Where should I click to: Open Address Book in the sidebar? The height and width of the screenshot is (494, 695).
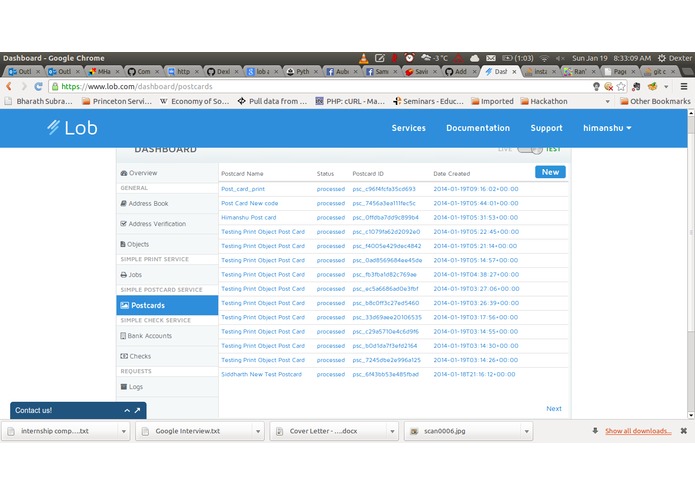point(167,203)
